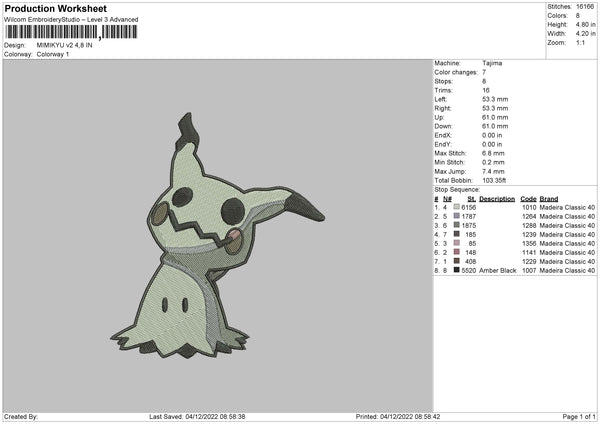Click the 'Page 1 of 1' footer text
Screen dimensions: 600x424
click(579, 417)
